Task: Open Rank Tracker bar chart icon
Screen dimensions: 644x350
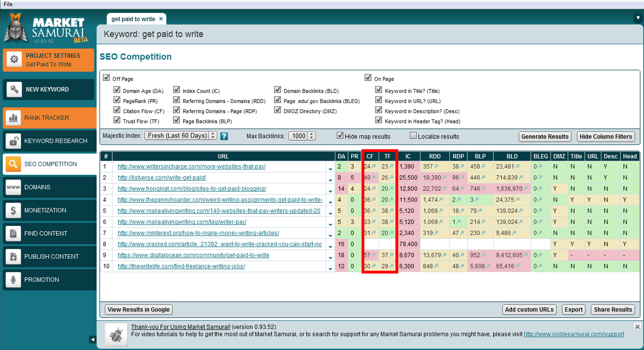Action: pyautogui.click(x=13, y=118)
